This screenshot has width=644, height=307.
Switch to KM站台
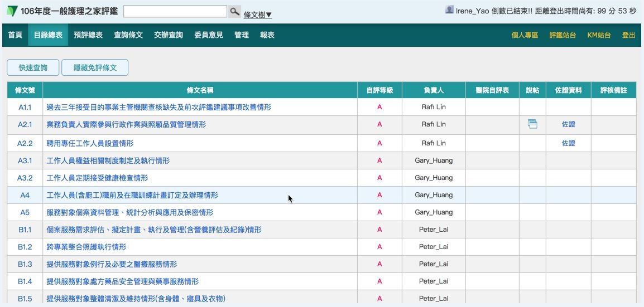pyautogui.click(x=599, y=35)
